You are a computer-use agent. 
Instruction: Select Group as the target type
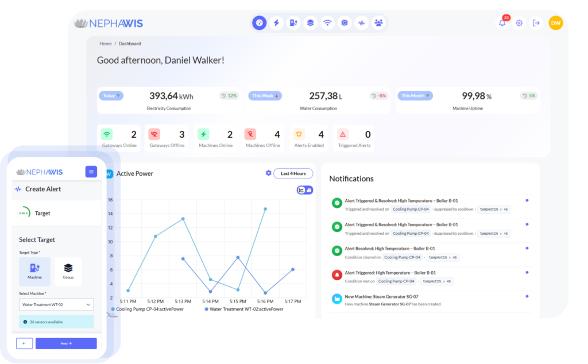point(68,272)
